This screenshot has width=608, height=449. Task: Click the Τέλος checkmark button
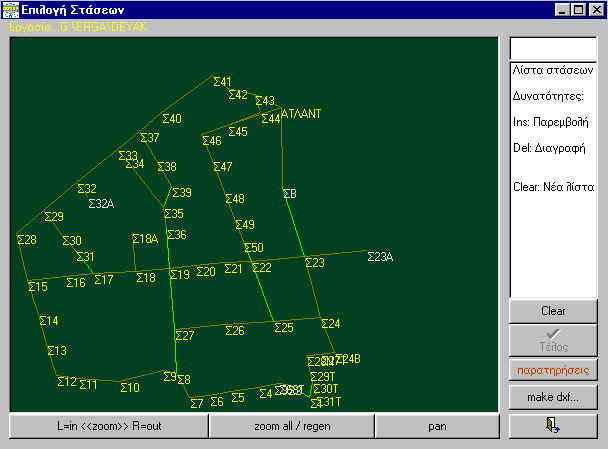pyautogui.click(x=553, y=340)
